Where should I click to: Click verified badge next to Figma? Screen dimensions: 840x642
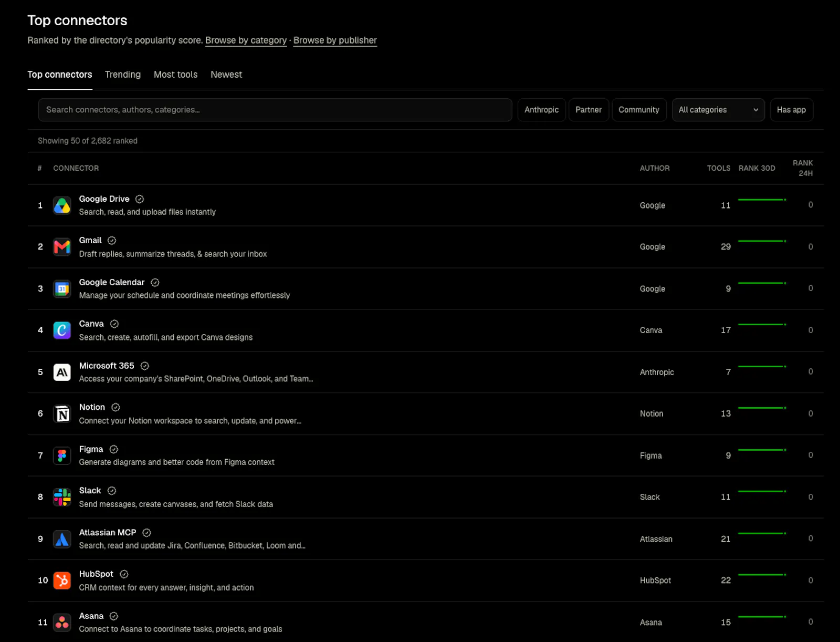tap(114, 449)
